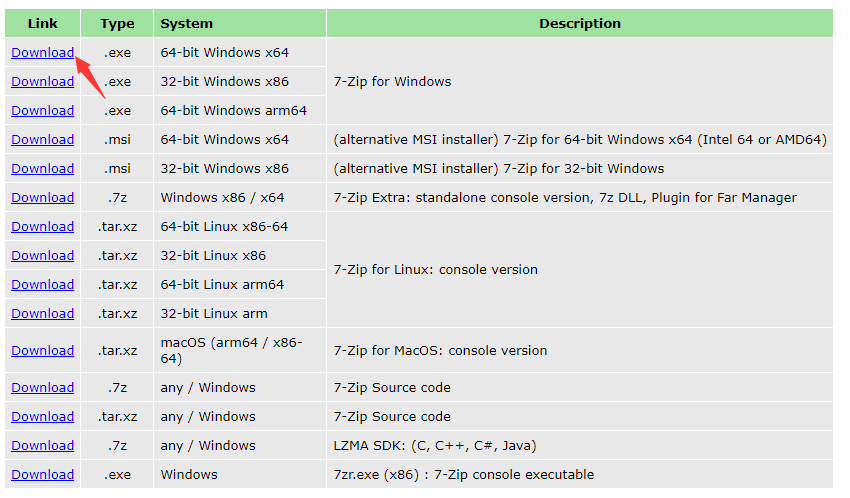Download the 32-bit Windows x86 .msi installer
The width and height of the screenshot is (850, 498).
coord(42,169)
